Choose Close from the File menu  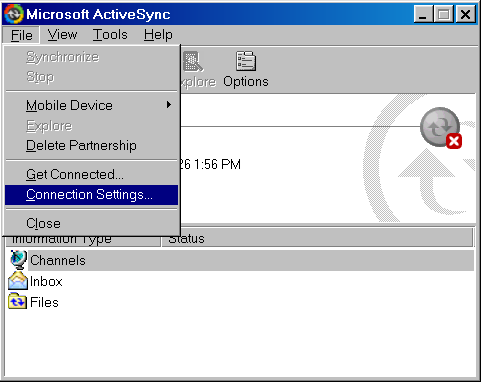[x=91, y=223]
